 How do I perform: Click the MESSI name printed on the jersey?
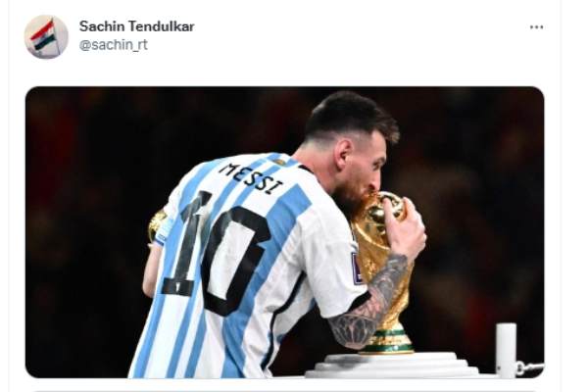[x=251, y=178]
